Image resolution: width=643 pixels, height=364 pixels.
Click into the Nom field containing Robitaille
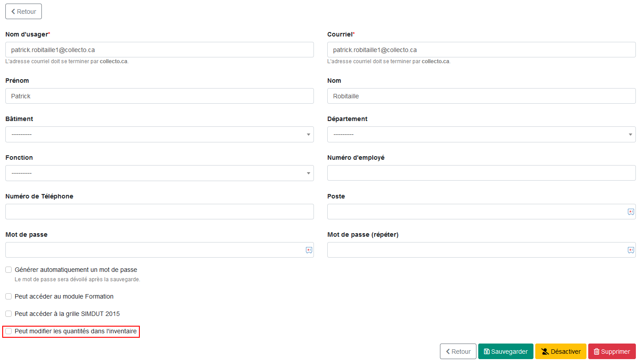click(481, 96)
